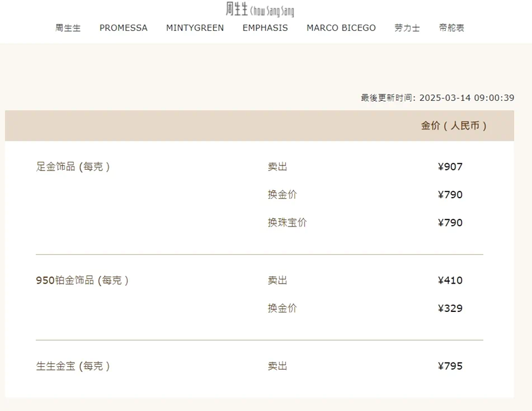Click 卖出 label in 生生金宝 row

pos(277,366)
